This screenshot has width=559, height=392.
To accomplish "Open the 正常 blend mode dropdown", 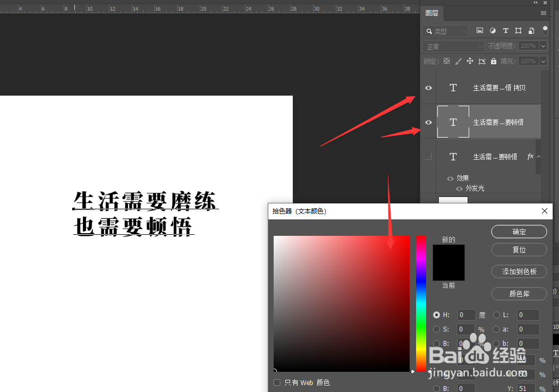I will point(453,46).
